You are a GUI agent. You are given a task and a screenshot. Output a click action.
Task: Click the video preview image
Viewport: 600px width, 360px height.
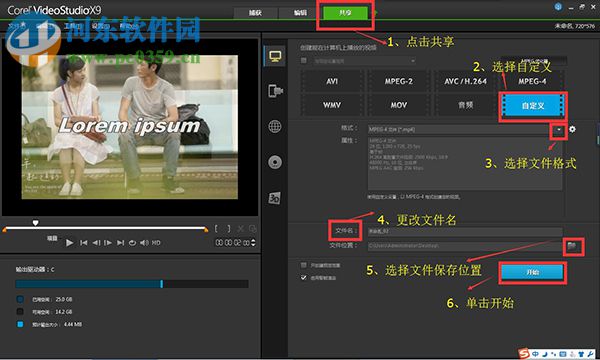coord(130,127)
